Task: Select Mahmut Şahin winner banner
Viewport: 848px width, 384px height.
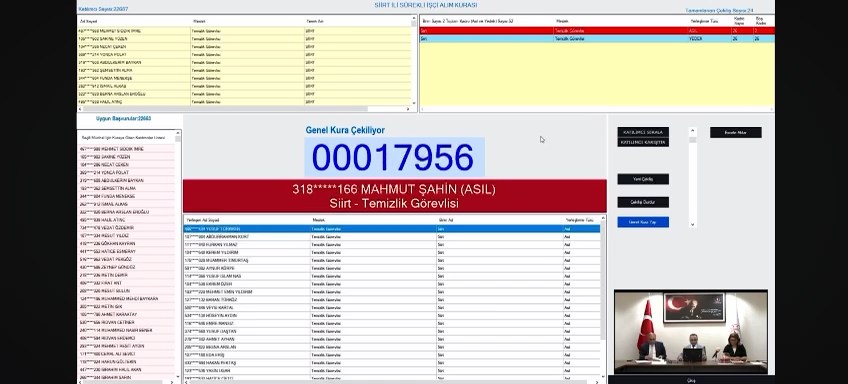Action: [394, 196]
